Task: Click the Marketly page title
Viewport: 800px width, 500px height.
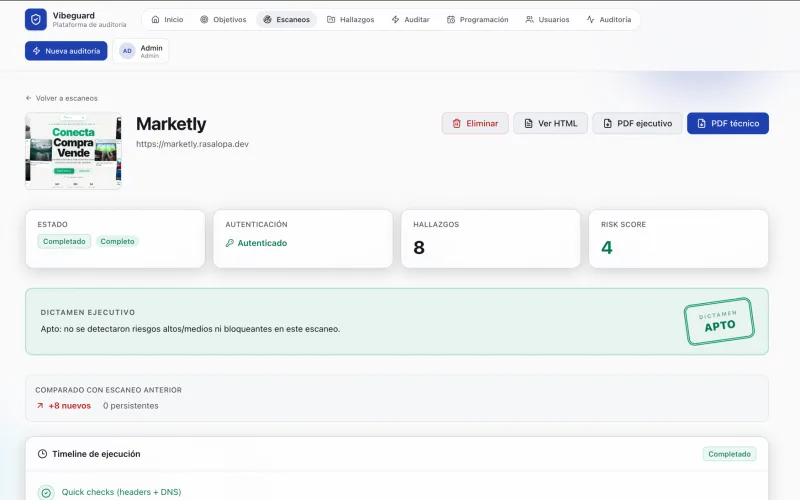Action: coord(171,124)
